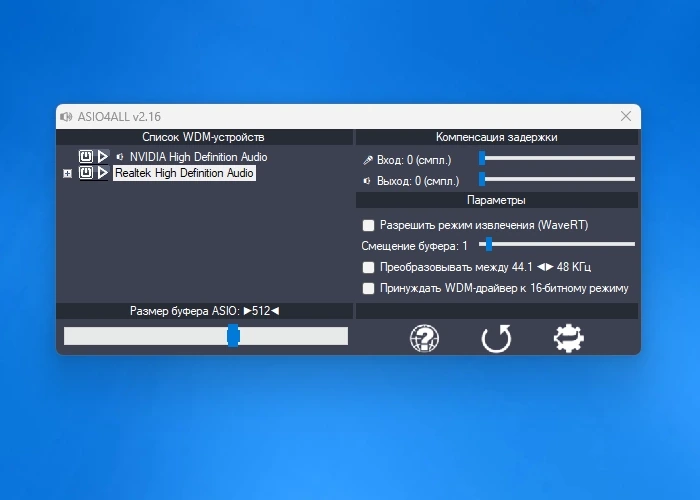Enable Принуждать WDM-драйвер к 16-битному режиму
The height and width of the screenshot is (500, 700).
tap(368, 288)
